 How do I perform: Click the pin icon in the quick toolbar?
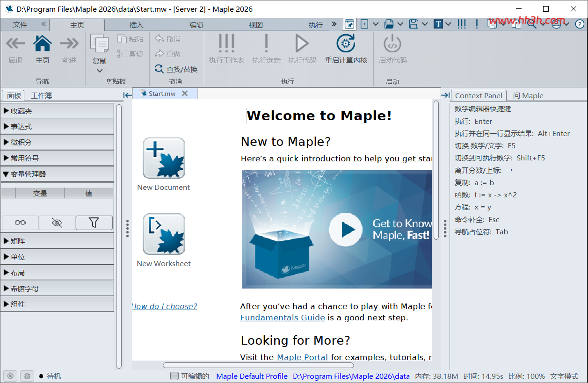[349, 24]
